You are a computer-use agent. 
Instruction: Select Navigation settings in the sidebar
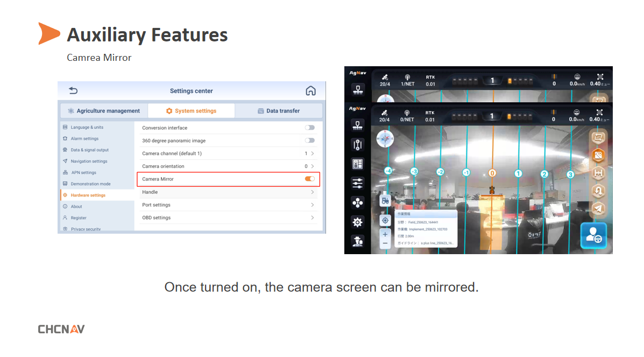pyautogui.click(x=89, y=161)
